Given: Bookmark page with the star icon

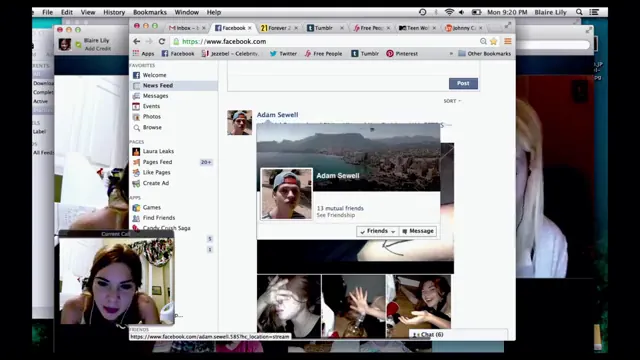Looking at the screenshot, I should click(x=494, y=41).
